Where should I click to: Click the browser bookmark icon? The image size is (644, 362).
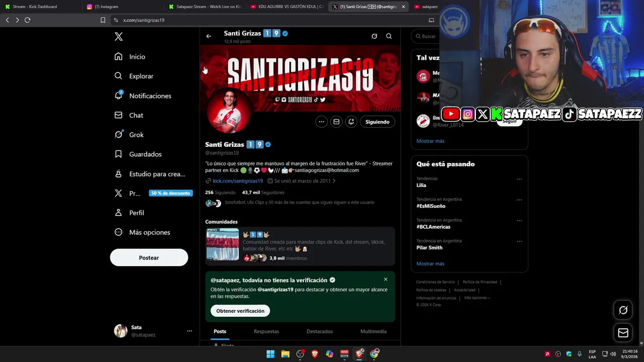103,20
